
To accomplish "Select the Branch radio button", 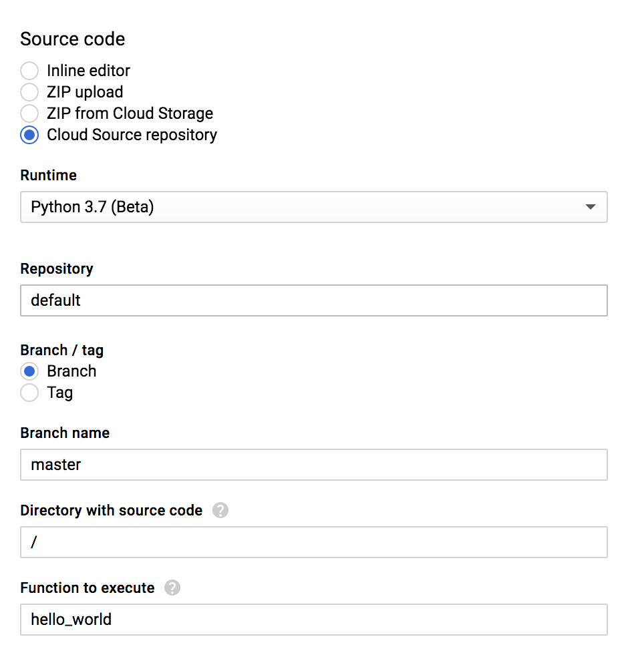I will coord(29,371).
